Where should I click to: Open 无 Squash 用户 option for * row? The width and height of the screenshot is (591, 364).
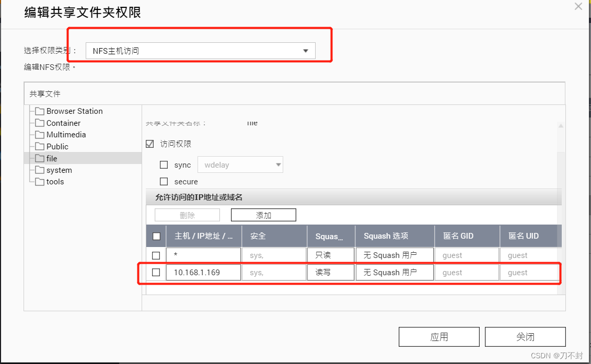pyautogui.click(x=395, y=255)
